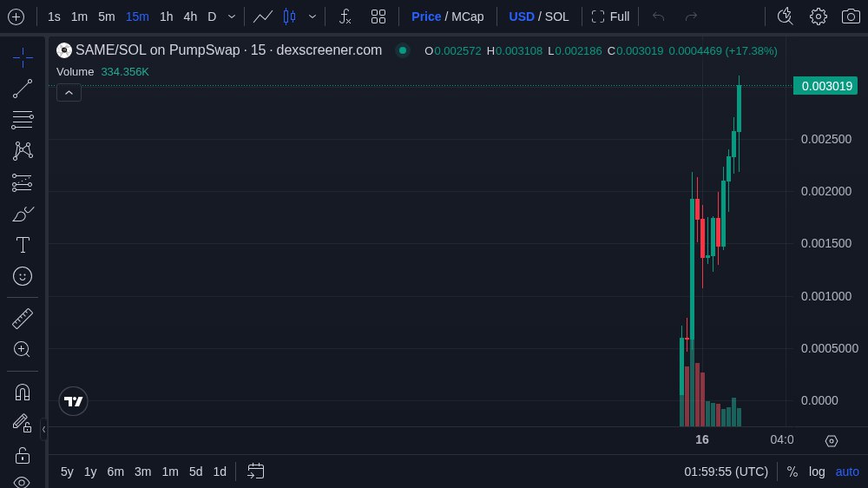Toggle log scale on price axis

pyautogui.click(x=817, y=472)
